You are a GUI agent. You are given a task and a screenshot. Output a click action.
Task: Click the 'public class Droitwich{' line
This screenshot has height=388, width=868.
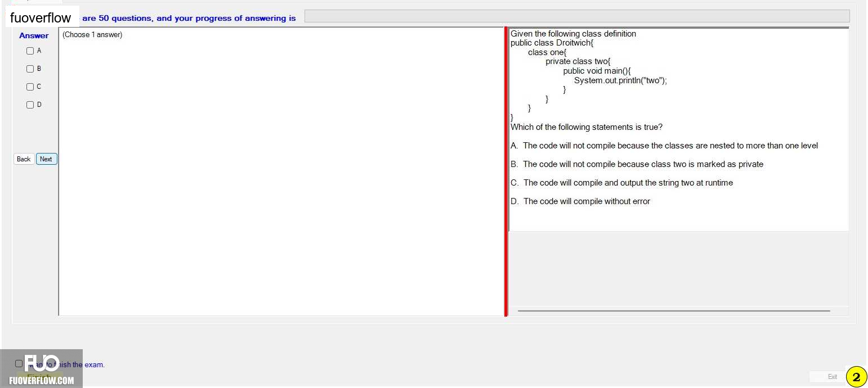click(552, 43)
